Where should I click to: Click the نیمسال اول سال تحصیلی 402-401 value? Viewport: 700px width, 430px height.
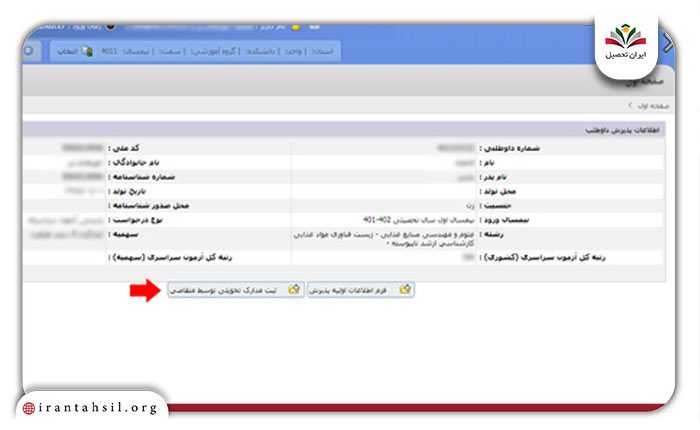(418, 220)
